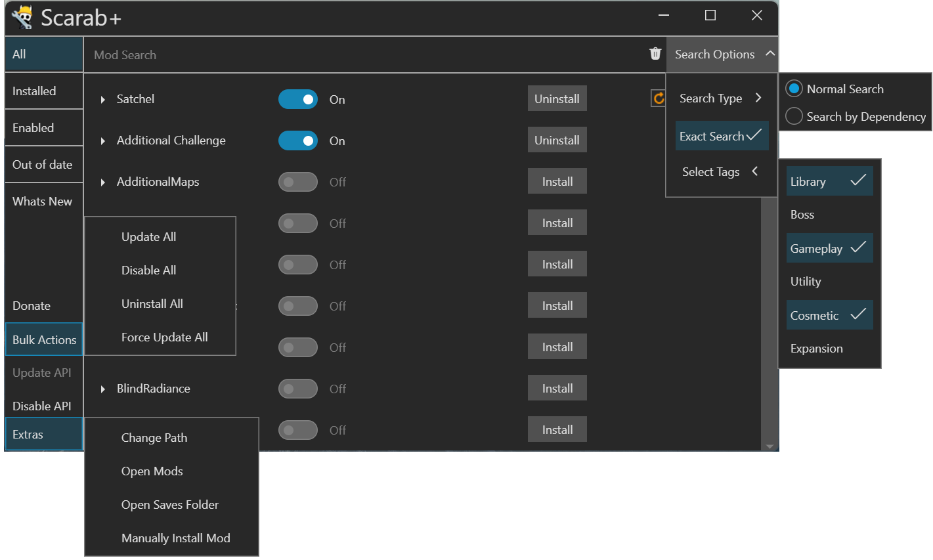933x560 pixels.
Task: Expand the AdditionalMaps row
Action: pos(103,183)
